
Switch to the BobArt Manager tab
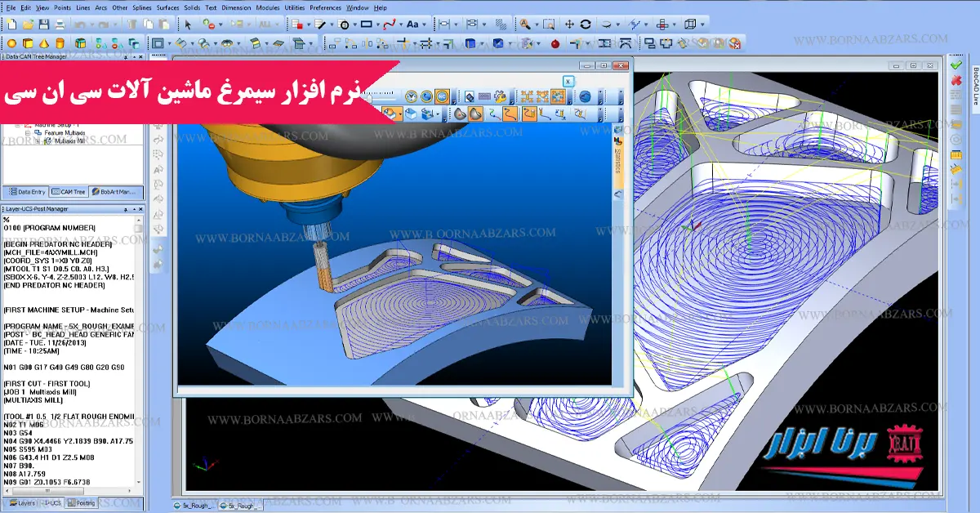[x=117, y=192]
